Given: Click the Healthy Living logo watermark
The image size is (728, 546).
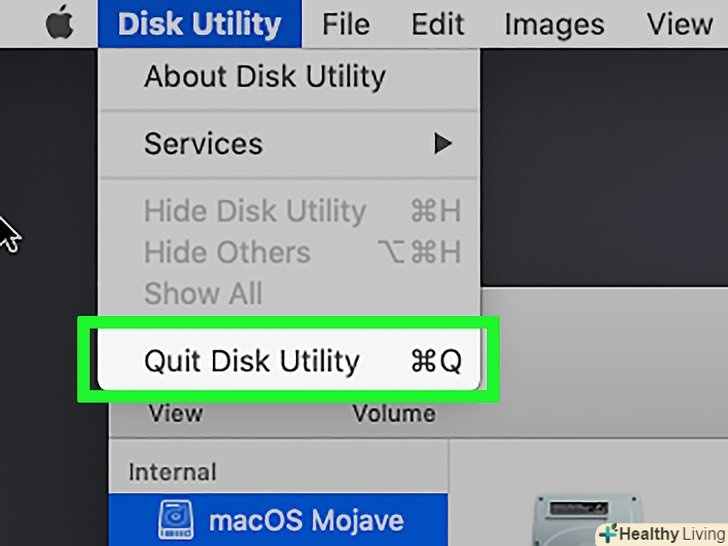Looking at the screenshot, I should pos(660,533).
